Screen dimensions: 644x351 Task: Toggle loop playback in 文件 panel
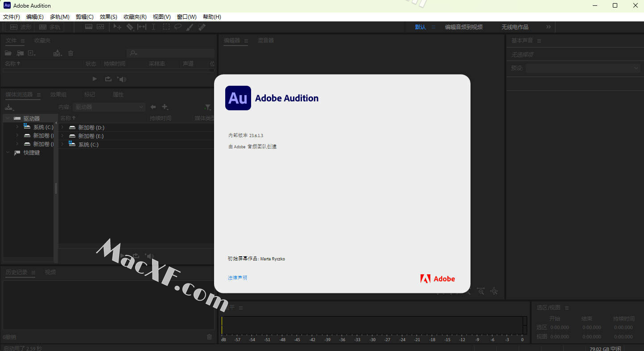tap(108, 79)
